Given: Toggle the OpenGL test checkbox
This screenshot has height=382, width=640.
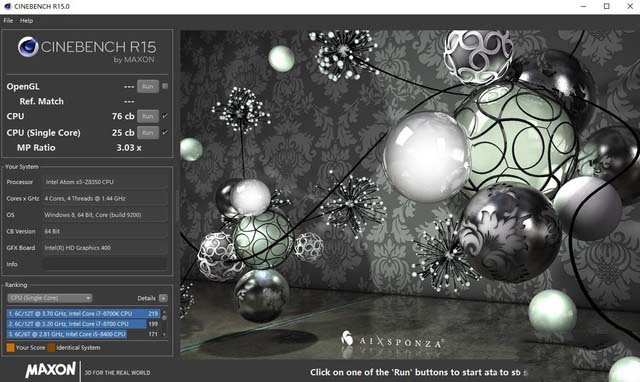Looking at the screenshot, I should [165, 86].
